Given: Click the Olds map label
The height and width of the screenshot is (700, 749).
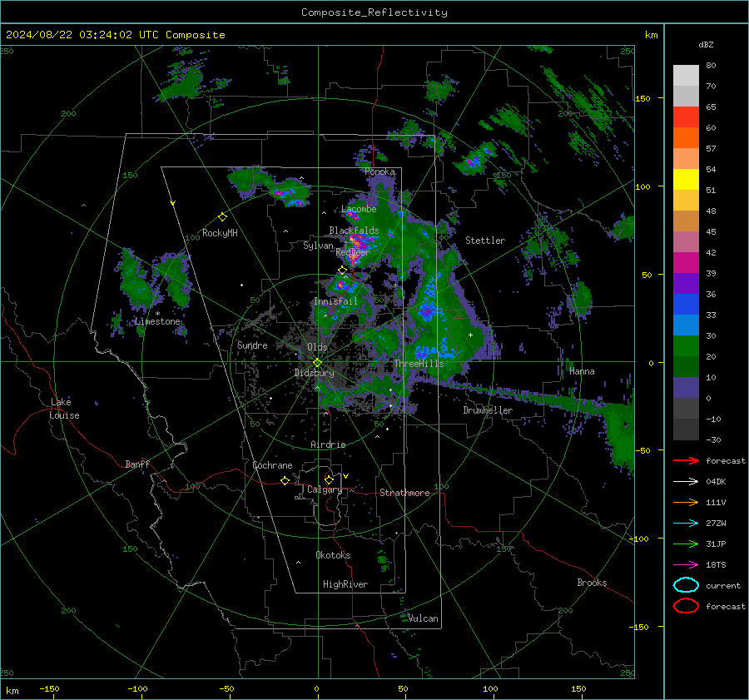Looking at the screenshot, I should pos(317,347).
